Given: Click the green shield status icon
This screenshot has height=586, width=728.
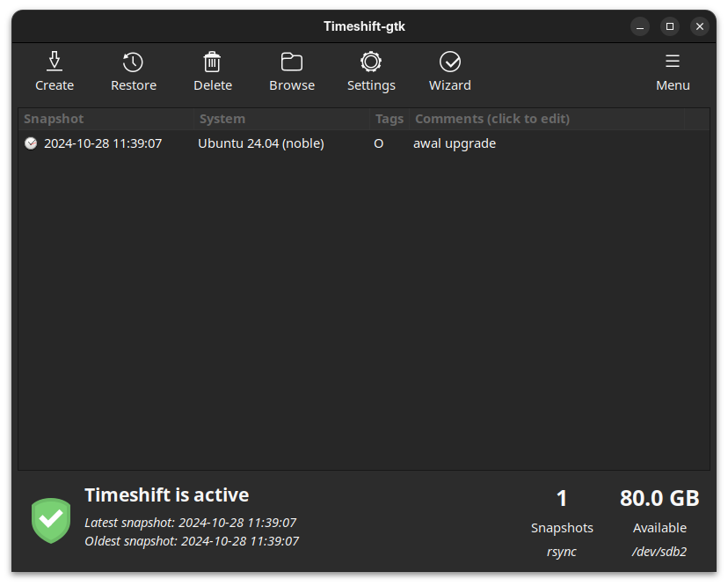Looking at the screenshot, I should coord(51,521).
